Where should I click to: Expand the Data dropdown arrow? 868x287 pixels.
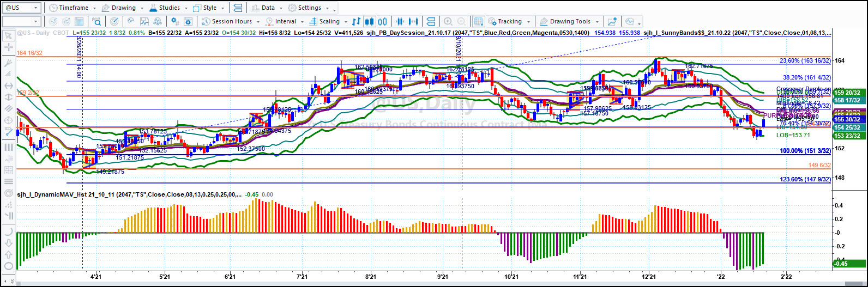click(x=281, y=9)
